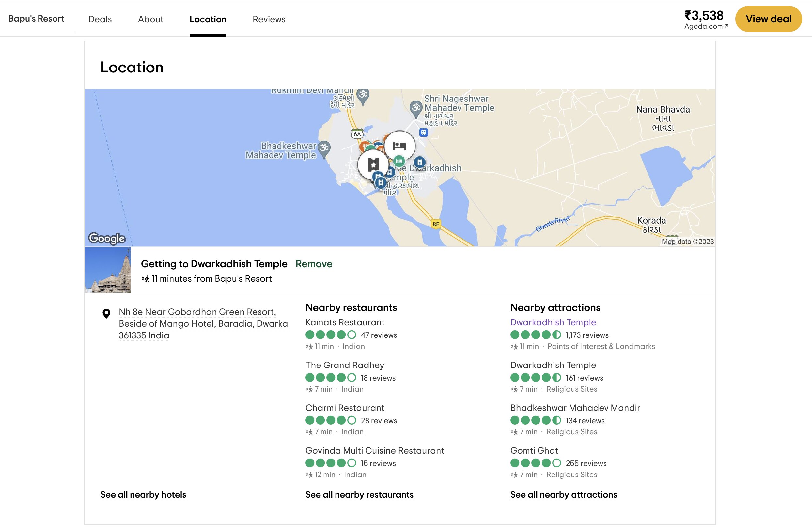Open Kamats Restaurant listing

point(345,322)
